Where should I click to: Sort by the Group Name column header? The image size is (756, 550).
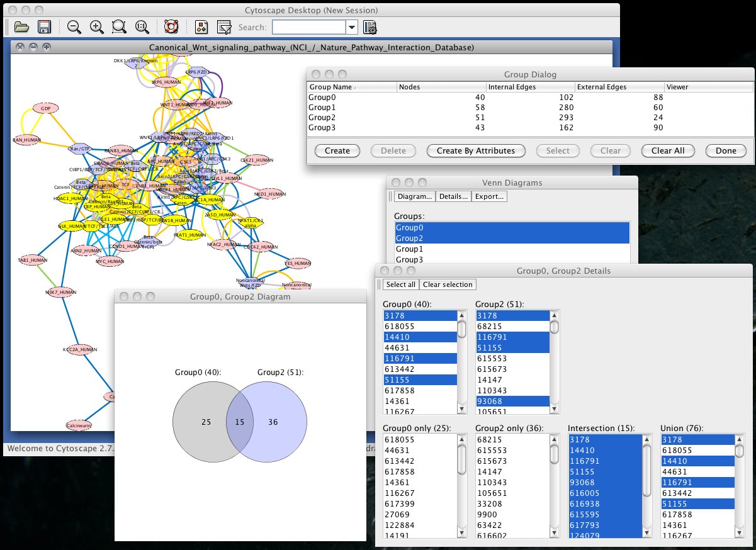click(352, 87)
